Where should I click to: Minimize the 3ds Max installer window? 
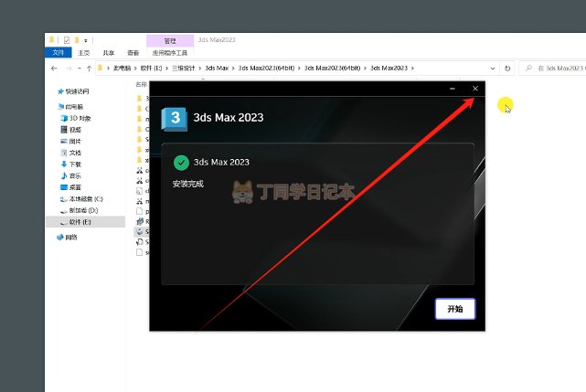coord(453,89)
